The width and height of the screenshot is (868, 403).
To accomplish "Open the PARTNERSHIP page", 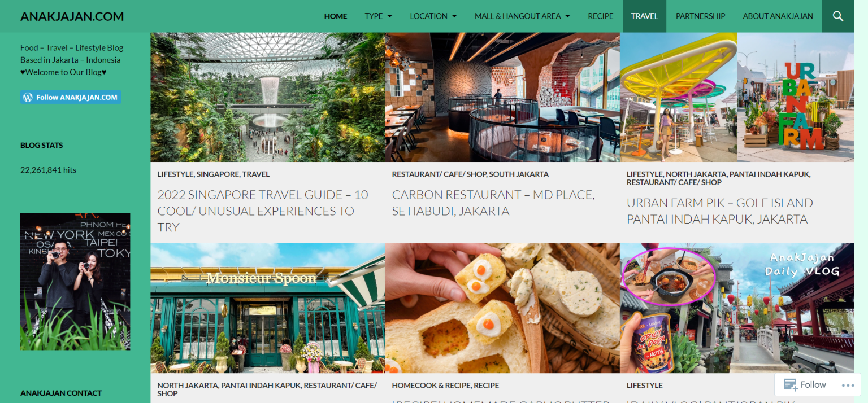I will [x=700, y=16].
